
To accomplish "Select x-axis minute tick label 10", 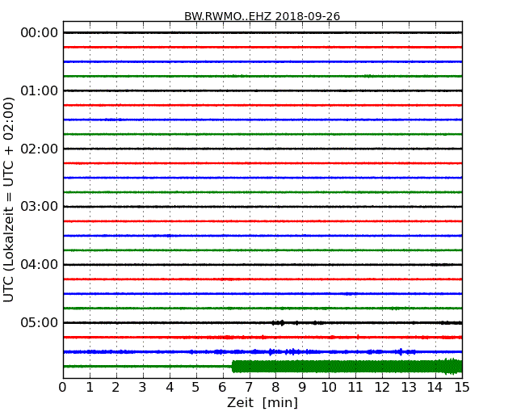I will pyautogui.click(x=329, y=388).
